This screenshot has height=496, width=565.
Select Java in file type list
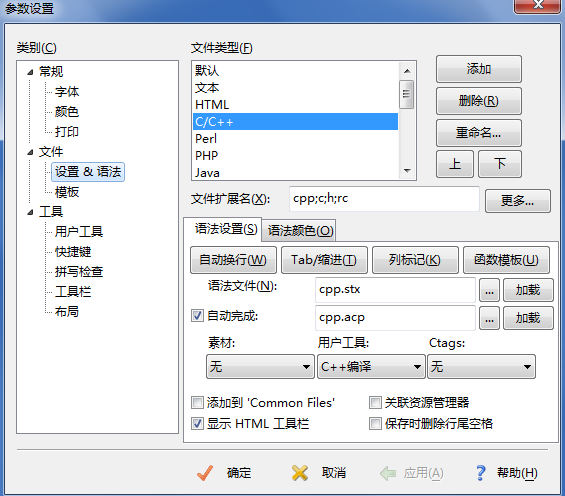pyautogui.click(x=295, y=173)
